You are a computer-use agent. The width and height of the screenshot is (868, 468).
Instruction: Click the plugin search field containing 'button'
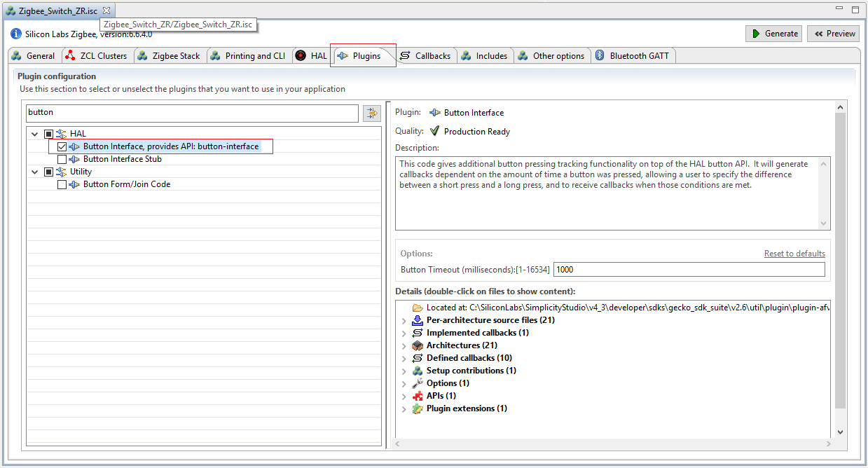pos(192,112)
